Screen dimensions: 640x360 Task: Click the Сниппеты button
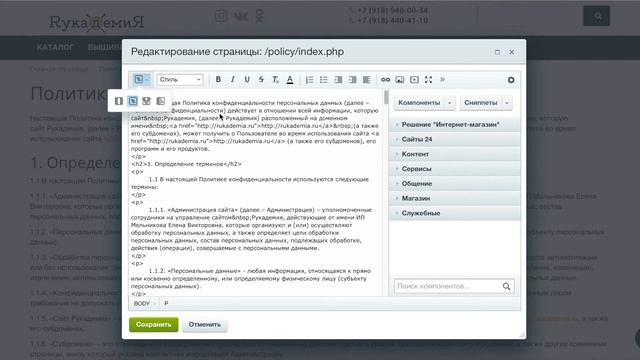coord(481,103)
